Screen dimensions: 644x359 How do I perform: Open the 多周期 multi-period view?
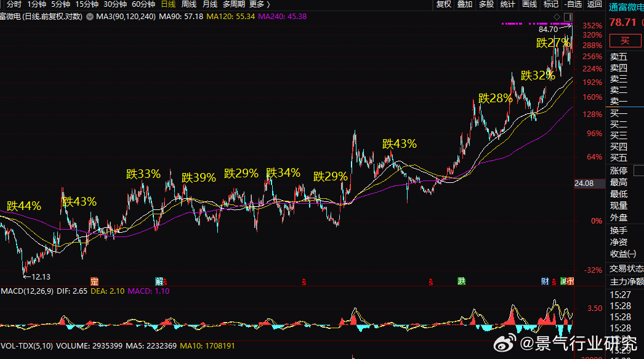coord(234,4)
